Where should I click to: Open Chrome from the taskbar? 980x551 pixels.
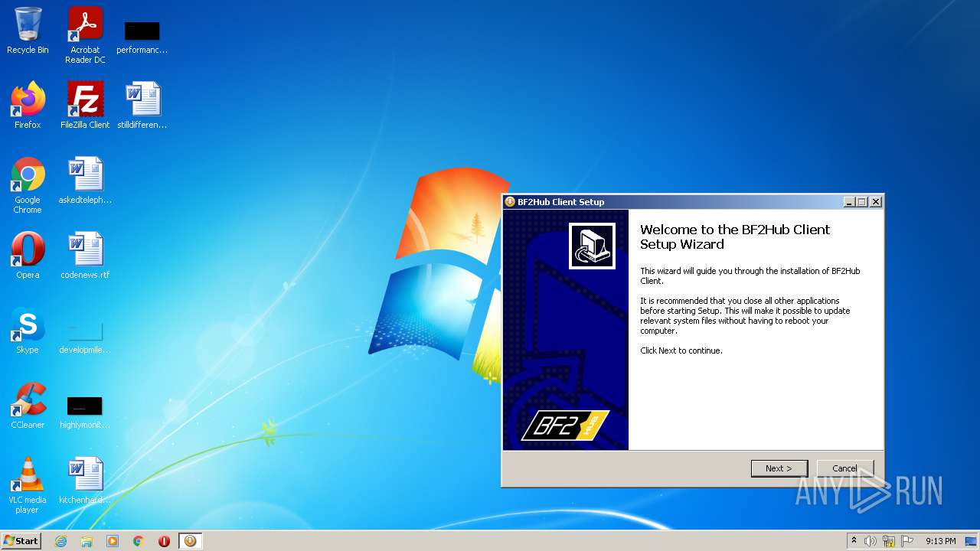click(x=139, y=541)
